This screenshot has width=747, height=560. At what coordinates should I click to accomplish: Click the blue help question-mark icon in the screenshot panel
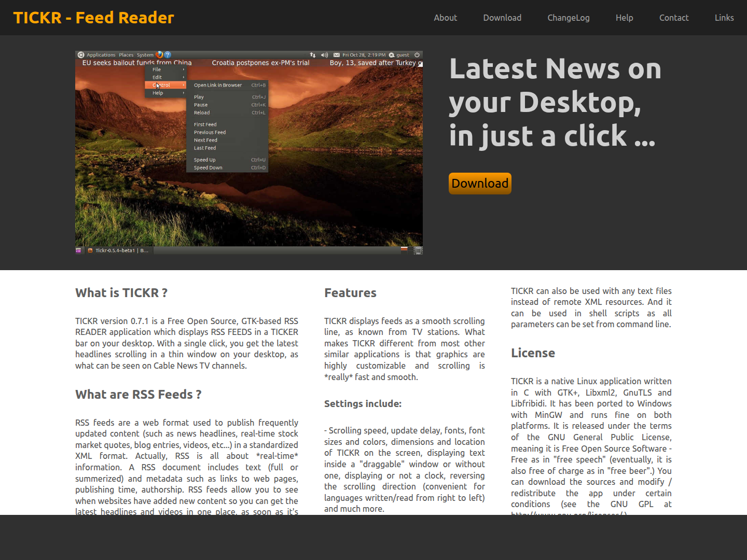tap(168, 54)
